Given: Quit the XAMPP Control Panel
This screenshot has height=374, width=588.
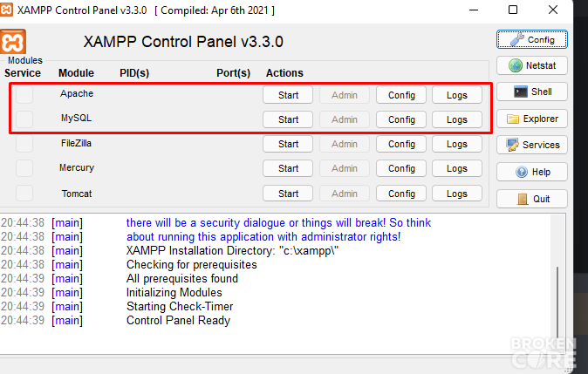Looking at the screenshot, I should click(532, 199).
